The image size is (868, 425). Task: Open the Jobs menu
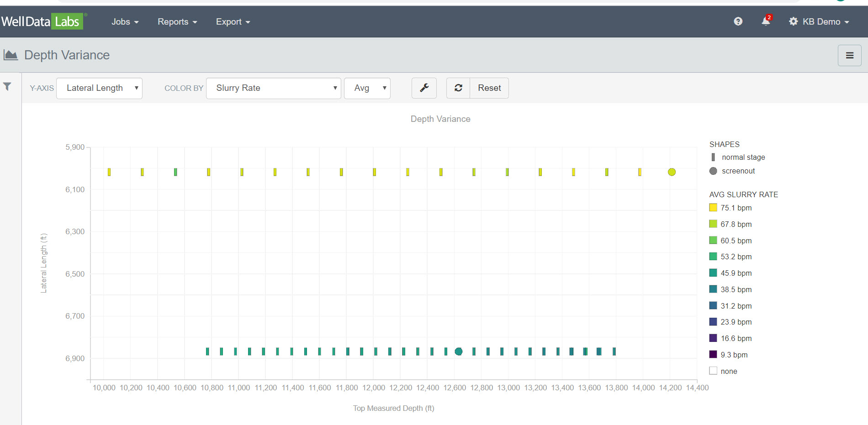[125, 22]
